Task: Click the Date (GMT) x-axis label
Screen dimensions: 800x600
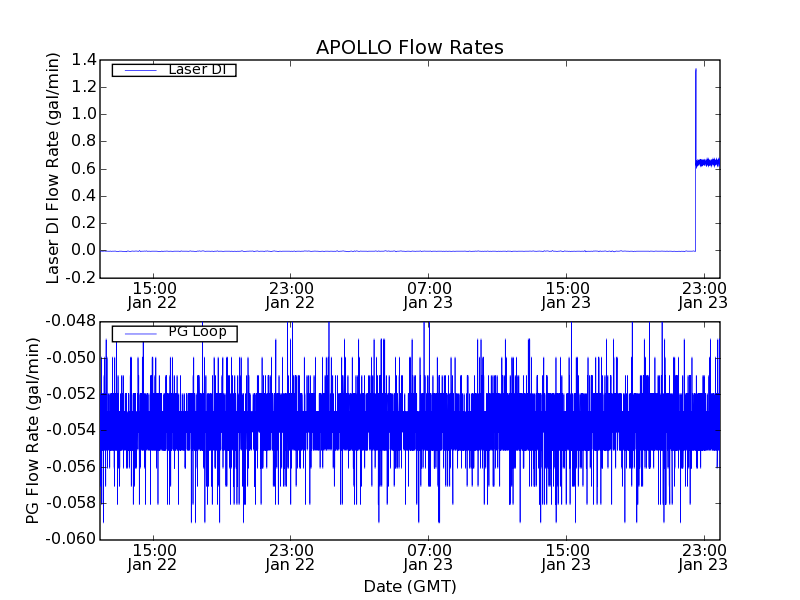Action: tap(409, 586)
